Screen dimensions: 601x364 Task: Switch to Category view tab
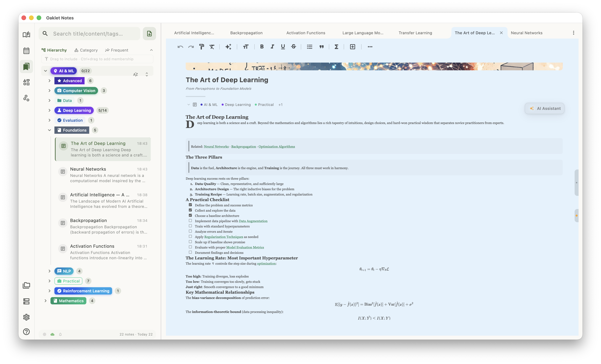[x=86, y=50]
